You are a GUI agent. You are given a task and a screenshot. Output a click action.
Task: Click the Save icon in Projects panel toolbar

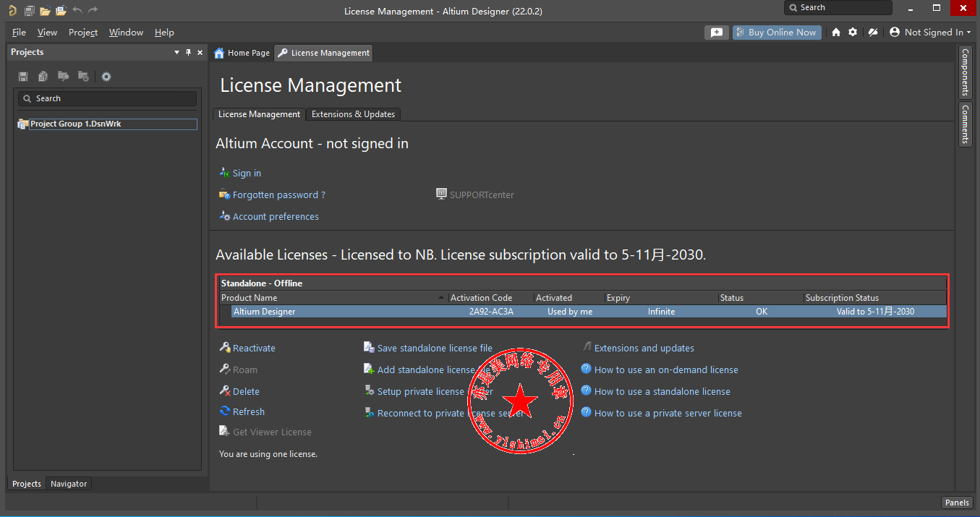coord(23,77)
